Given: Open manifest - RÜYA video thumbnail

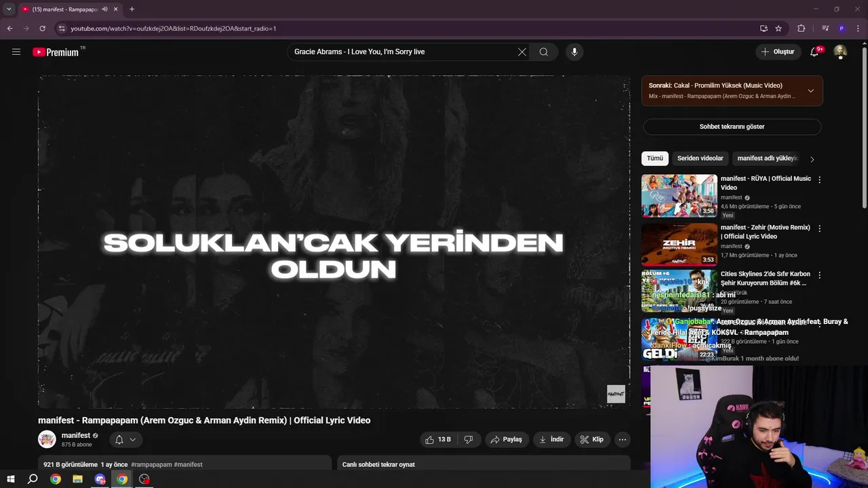Looking at the screenshot, I should (679, 196).
